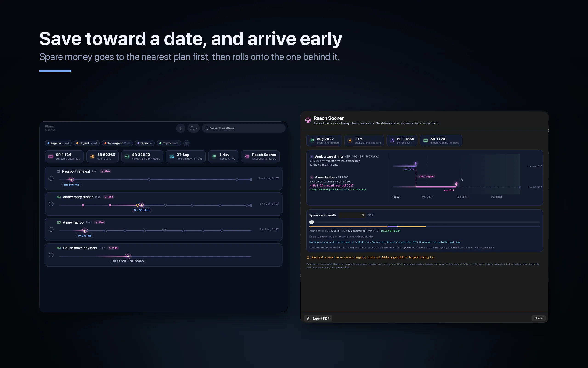
Task: Toggle the Regular 5 wd filter chip
Action: tap(58, 143)
